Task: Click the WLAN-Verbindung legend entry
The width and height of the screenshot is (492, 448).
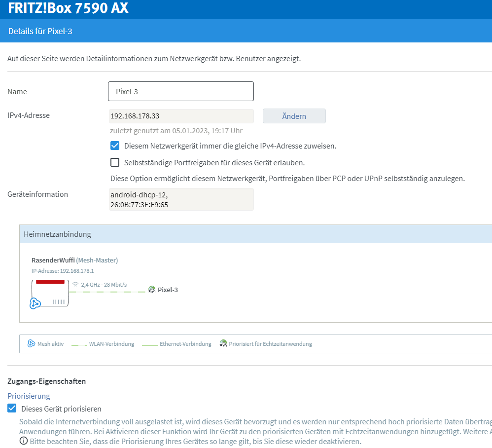Action: pyautogui.click(x=103, y=344)
